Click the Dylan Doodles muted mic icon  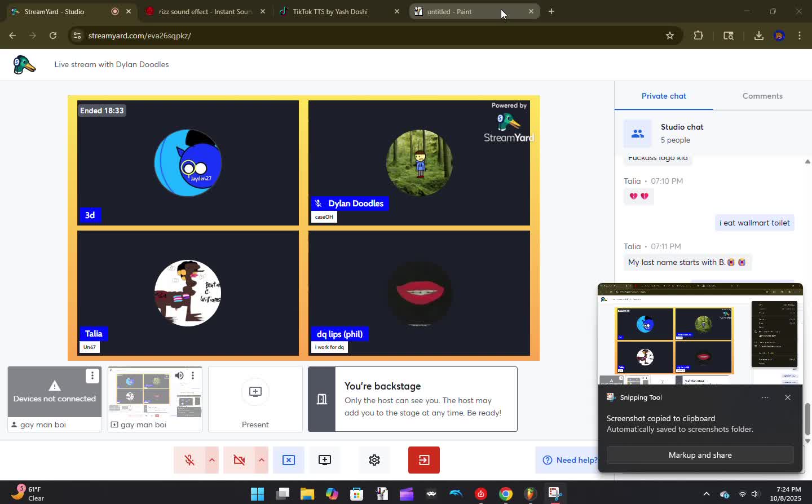point(319,204)
